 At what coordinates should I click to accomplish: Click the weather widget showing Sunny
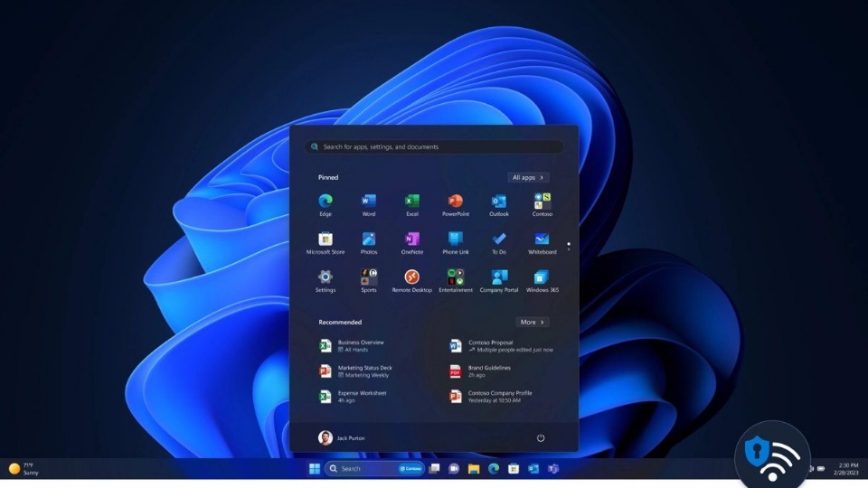pos(24,469)
